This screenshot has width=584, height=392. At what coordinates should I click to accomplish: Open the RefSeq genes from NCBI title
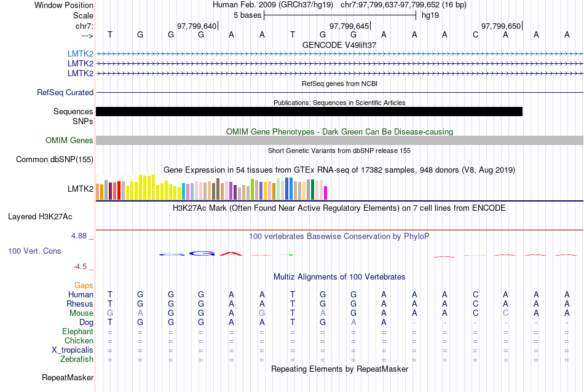339,84
